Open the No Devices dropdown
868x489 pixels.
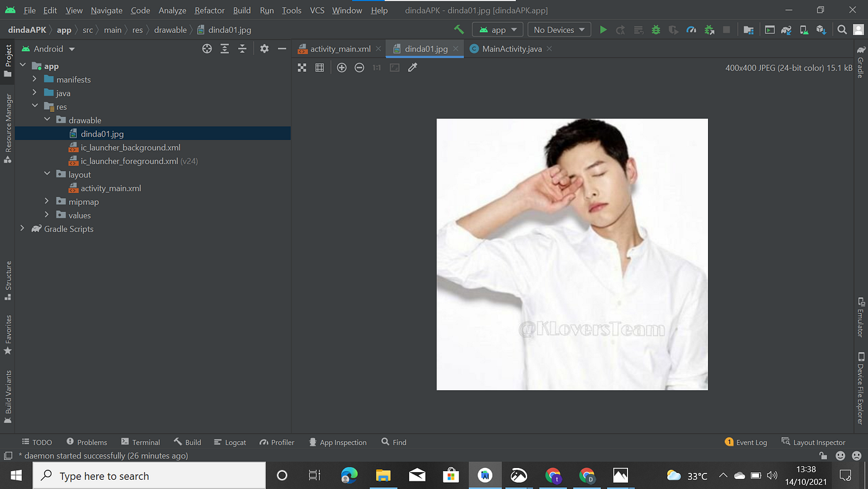coord(558,29)
